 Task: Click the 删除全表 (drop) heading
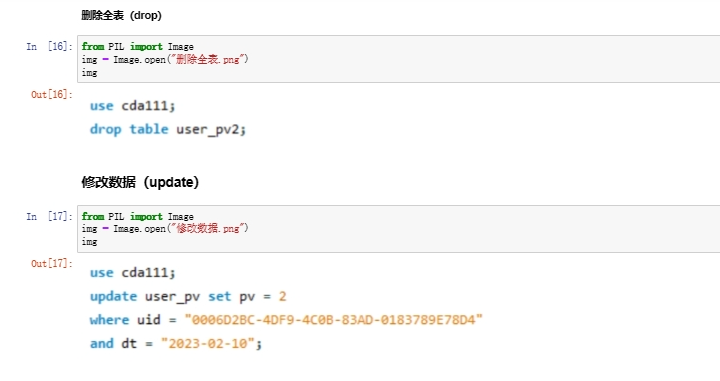[x=122, y=15]
